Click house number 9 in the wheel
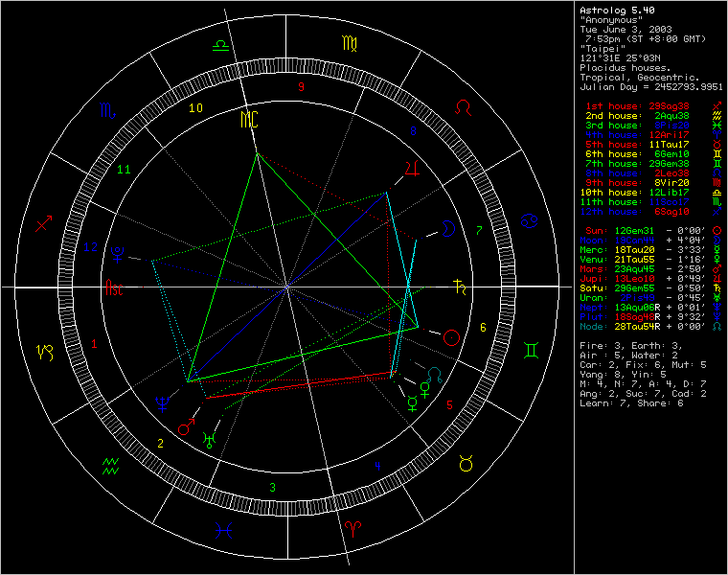 [x=301, y=88]
